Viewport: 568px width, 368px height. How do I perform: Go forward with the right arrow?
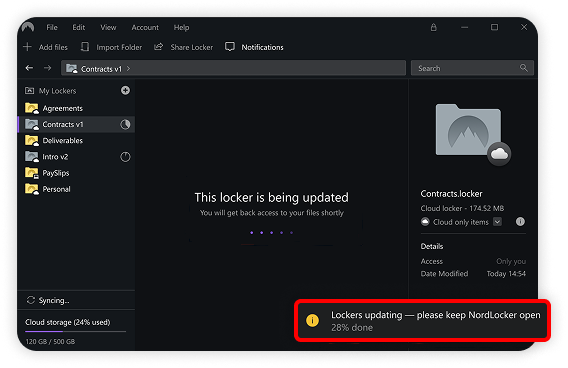[47, 68]
